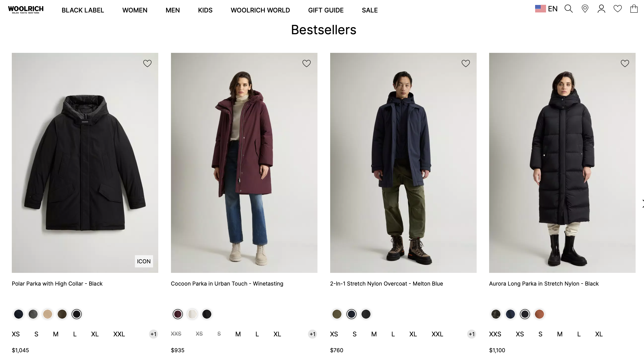Open the US flag EN language selector
The image size is (644, 357).
click(546, 9)
